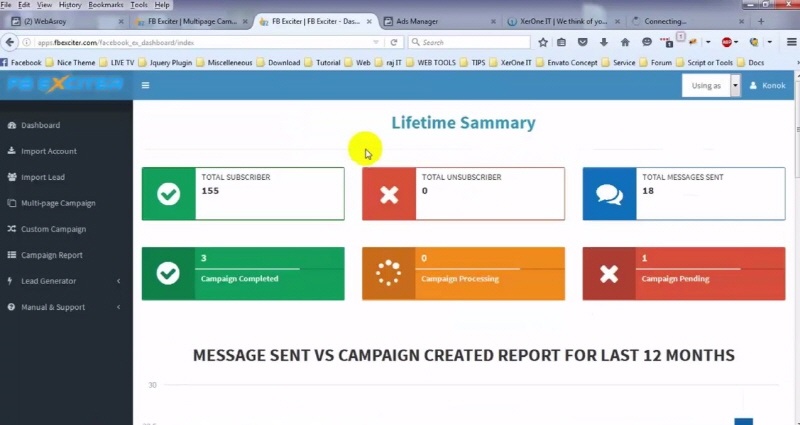Click the green Total Subscriber check icon
This screenshot has height=425, width=800.
point(168,194)
